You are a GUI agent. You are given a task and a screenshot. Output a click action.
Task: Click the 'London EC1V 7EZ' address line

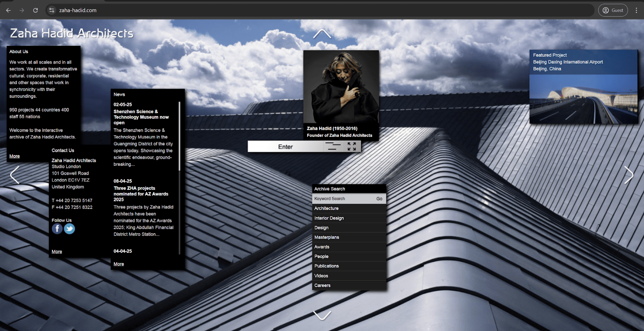tap(70, 180)
